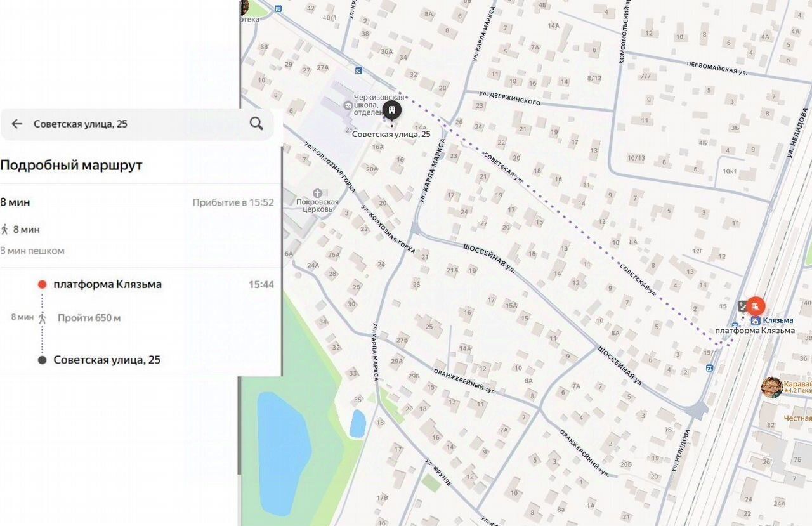Click house number 40/1 on the map
Viewport: 812px width, 526px height.
(x=329, y=17)
